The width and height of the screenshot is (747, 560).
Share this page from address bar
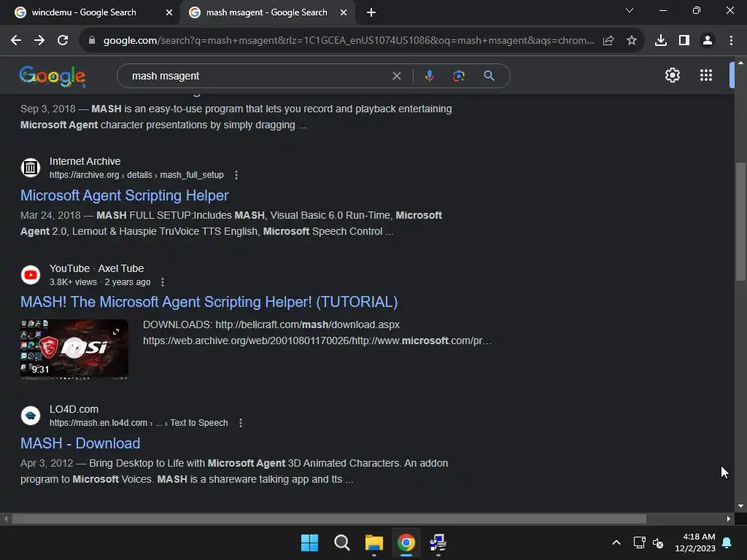click(x=608, y=41)
